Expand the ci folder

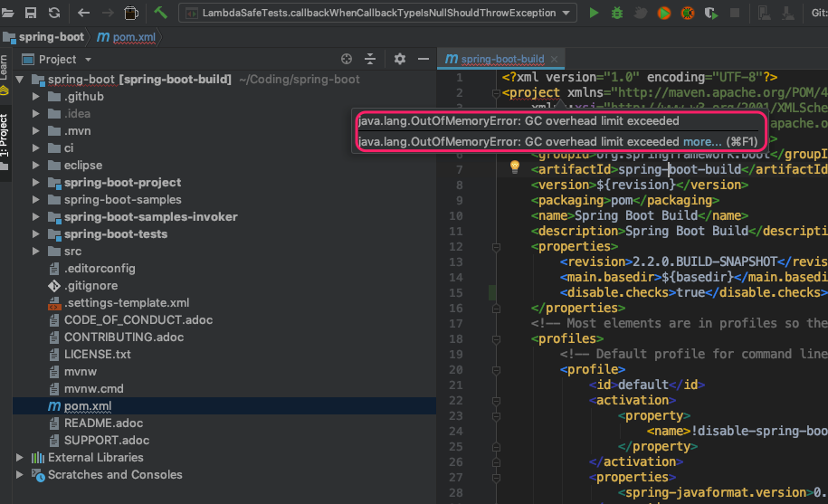click(36, 147)
